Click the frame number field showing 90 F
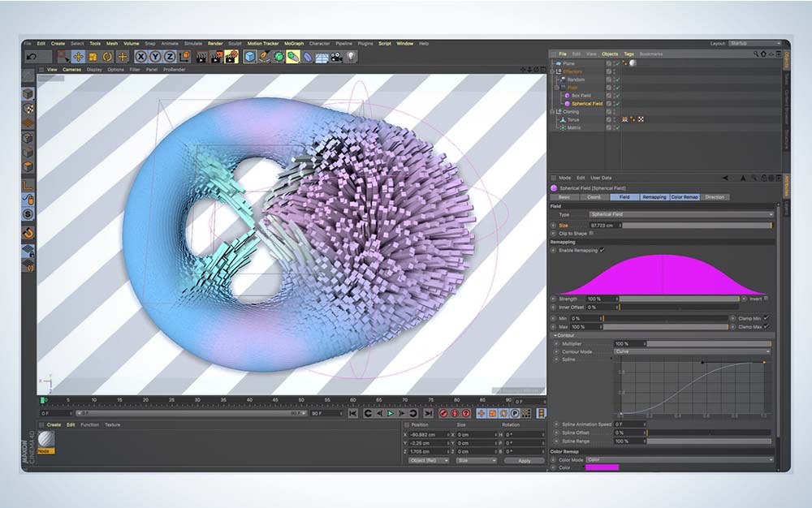 (315, 412)
